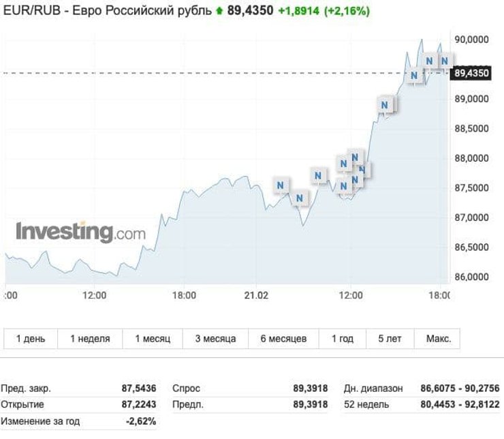Viewport: 504px width, 439px height.
Task: Click the leftmost N news marker on chart
Action: pos(281,185)
